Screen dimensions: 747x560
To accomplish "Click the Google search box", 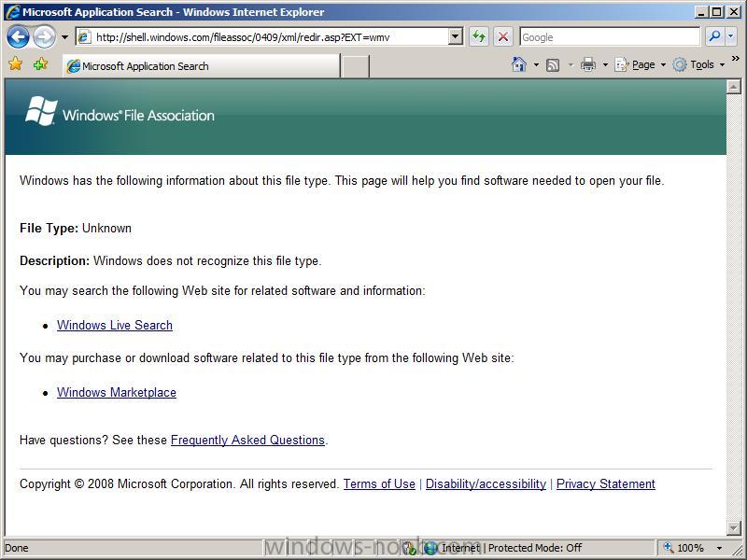I will 610,36.
